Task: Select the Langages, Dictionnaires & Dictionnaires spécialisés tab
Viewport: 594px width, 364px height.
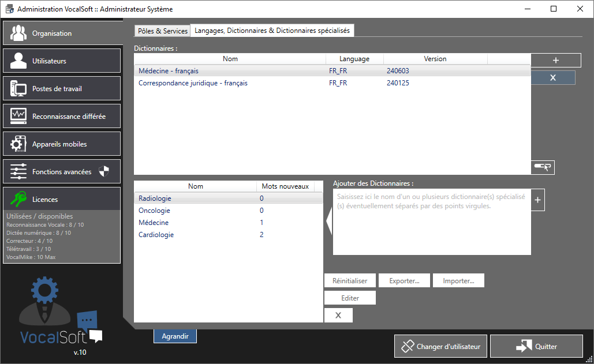Action: (272, 30)
